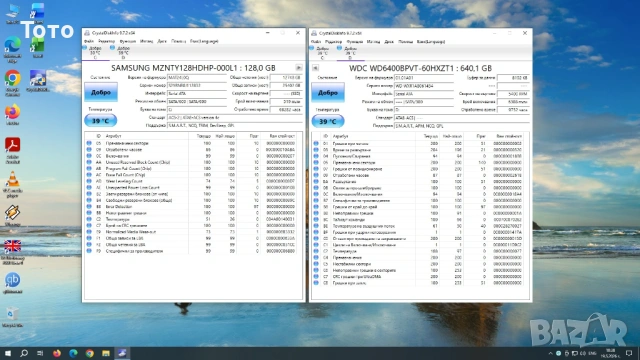
Task: Click WDC WD6400BPVT-60HXZT1 disk title
Action: coord(420,68)
